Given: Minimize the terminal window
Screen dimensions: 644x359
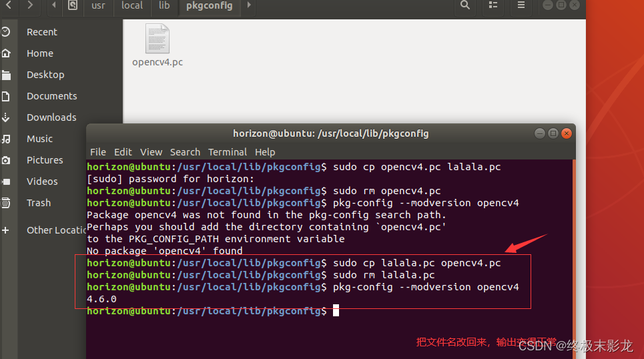Looking at the screenshot, I should 540,133.
